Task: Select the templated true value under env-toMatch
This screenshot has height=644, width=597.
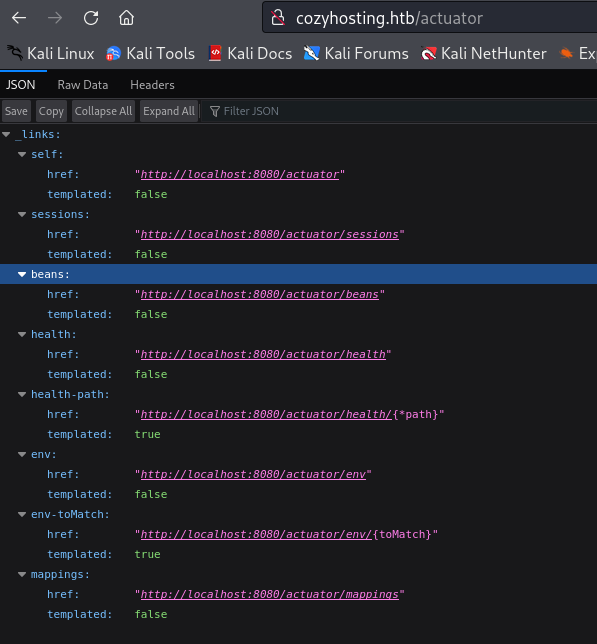Action: [147, 554]
